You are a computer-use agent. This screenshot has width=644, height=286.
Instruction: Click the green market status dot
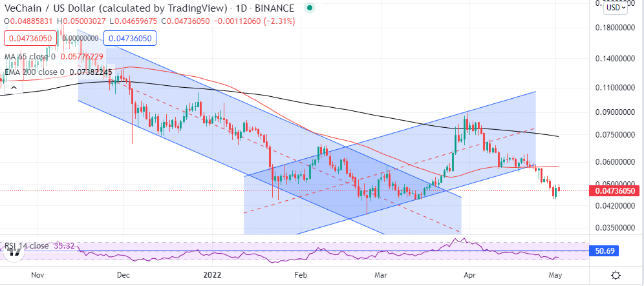coord(310,8)
